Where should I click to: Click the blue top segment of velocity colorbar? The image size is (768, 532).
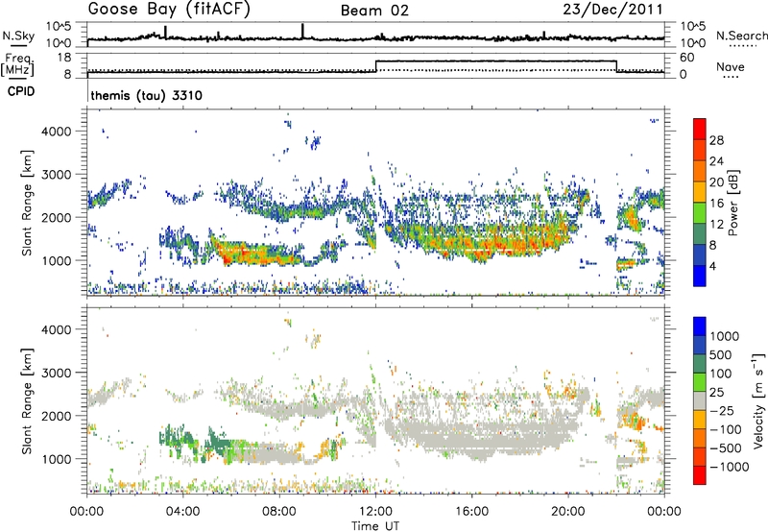(700, 326)
